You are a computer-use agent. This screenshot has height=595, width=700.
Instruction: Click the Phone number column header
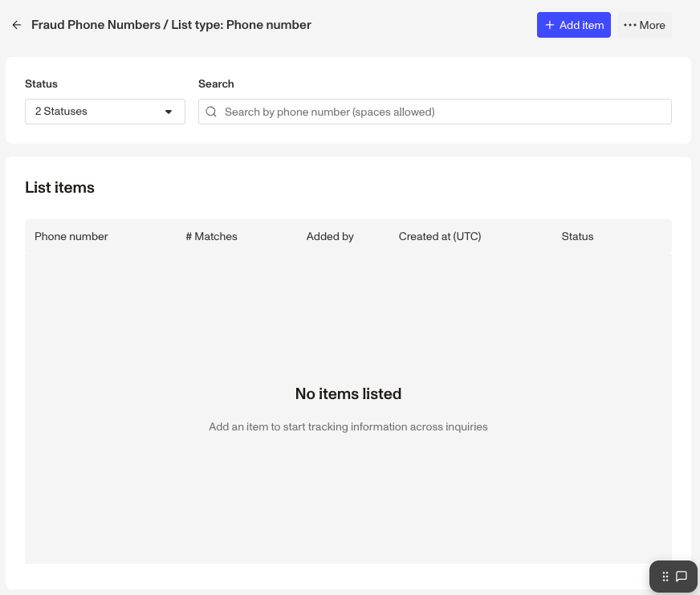click(71, 236)
